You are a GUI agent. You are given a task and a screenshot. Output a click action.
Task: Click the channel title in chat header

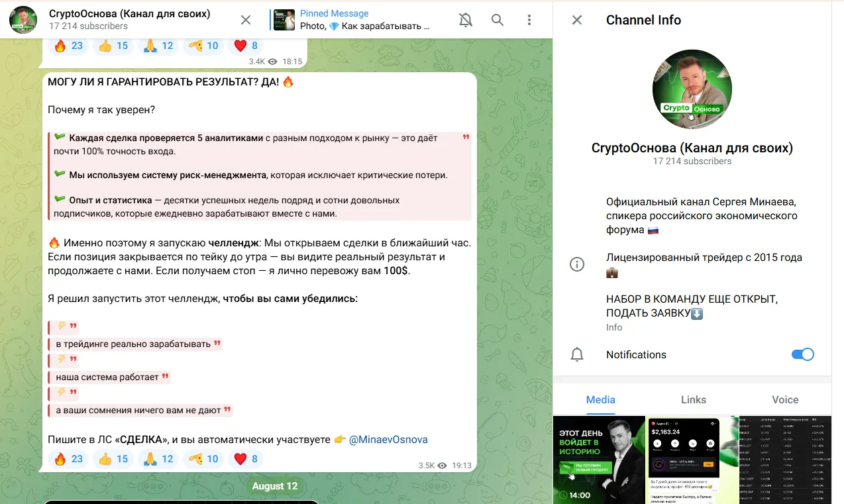130,14
